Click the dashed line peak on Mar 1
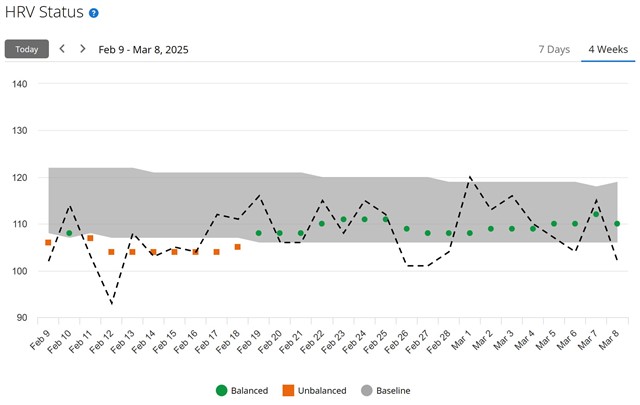This screenshot has width=640, height=405. [470, 177]
